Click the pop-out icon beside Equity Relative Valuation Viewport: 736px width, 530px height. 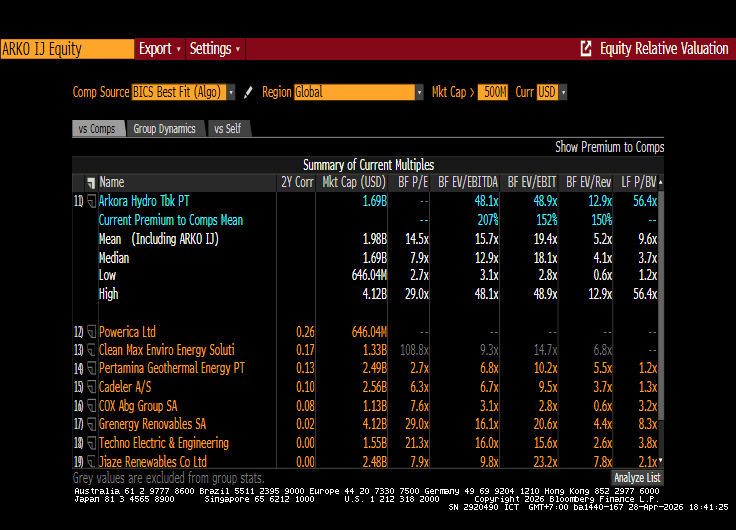point(587,49)
